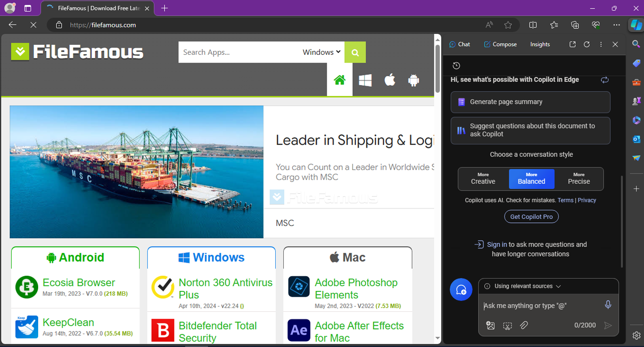Open the Android robot category icon
Screen dimensions: 644x347
pos(413,80)
